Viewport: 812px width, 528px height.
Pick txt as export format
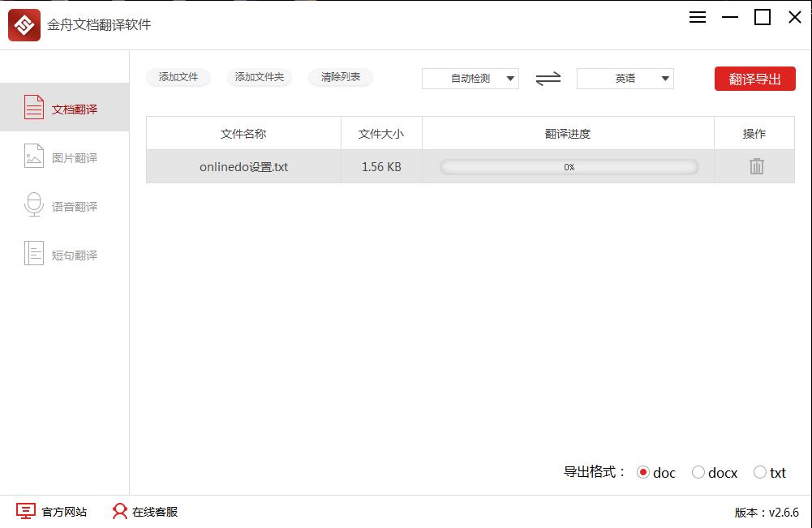(x=759, y=471)
